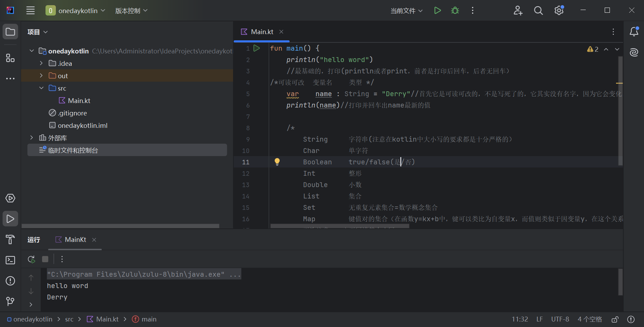Close the Main.kt editor tab

point(281,32)
